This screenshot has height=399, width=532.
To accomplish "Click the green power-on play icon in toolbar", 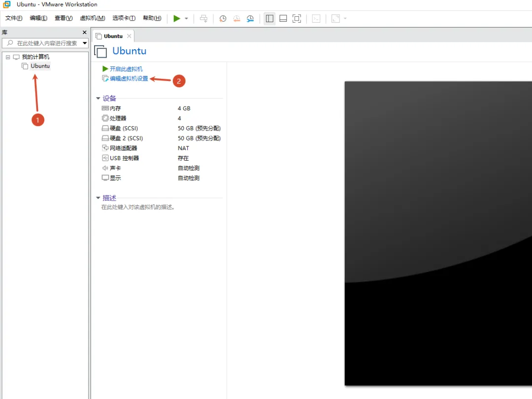I will point(176,18).
